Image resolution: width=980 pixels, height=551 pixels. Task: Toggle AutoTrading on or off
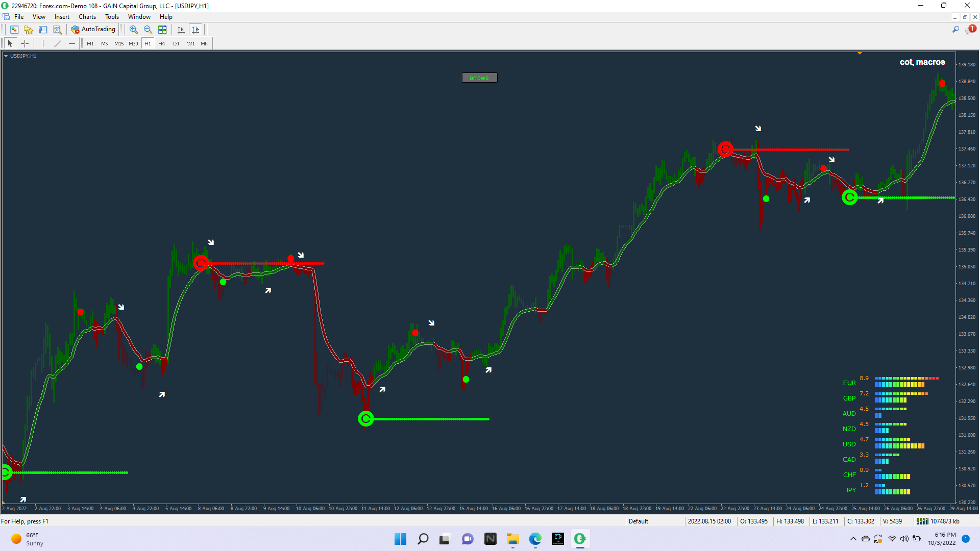[93, 30]
